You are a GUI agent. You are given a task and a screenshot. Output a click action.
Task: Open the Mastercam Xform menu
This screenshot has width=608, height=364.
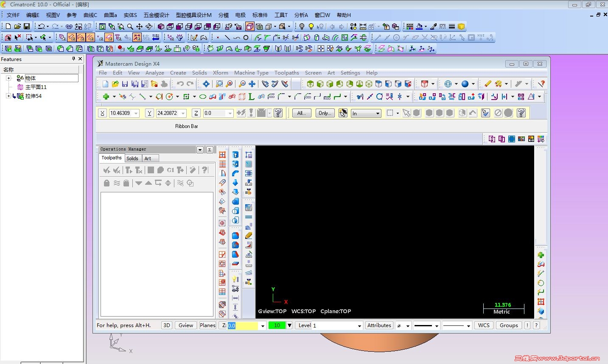[x=221, y=73]
